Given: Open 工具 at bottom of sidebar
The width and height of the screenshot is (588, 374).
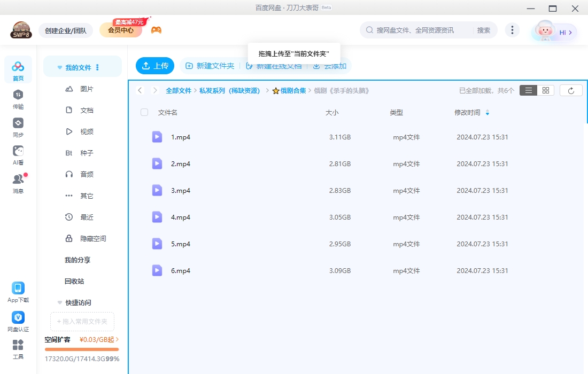Looking at the screenshot, I should tap(18, 347).
